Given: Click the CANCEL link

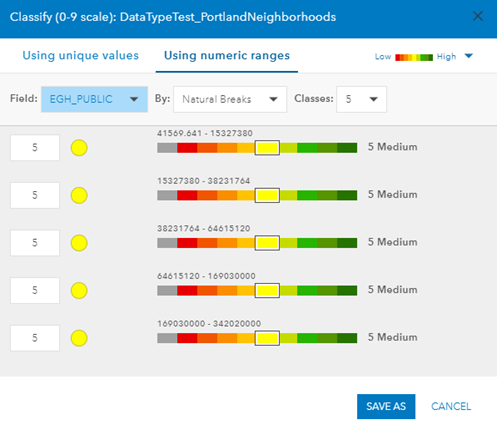Looking at the screenshot, I should click(x=451, y=406).
